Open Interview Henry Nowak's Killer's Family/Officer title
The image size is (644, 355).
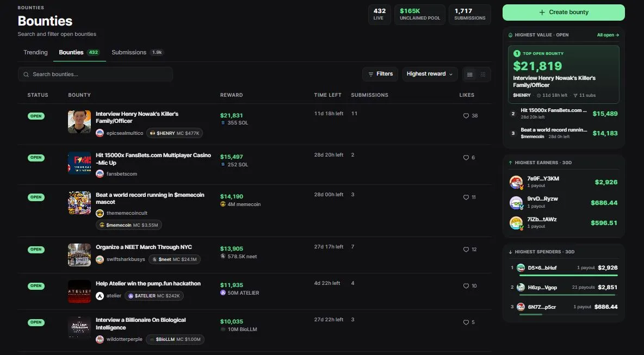tap(137, 117)
